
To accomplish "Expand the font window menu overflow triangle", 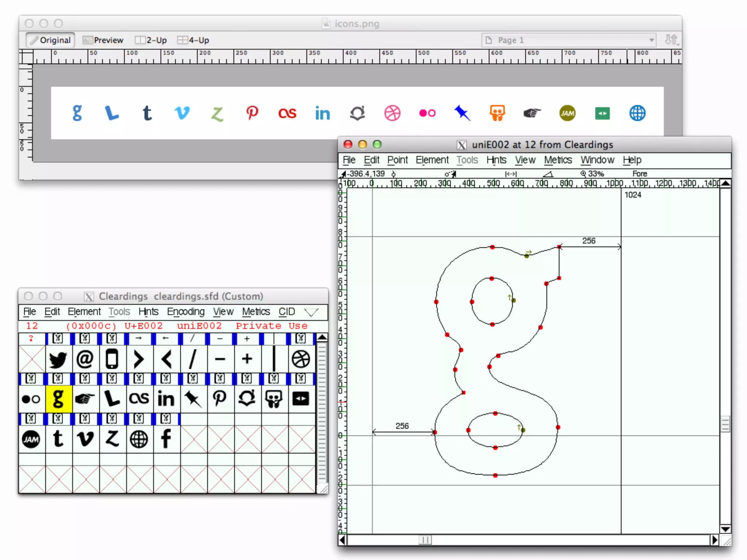I will pos(311,312).
